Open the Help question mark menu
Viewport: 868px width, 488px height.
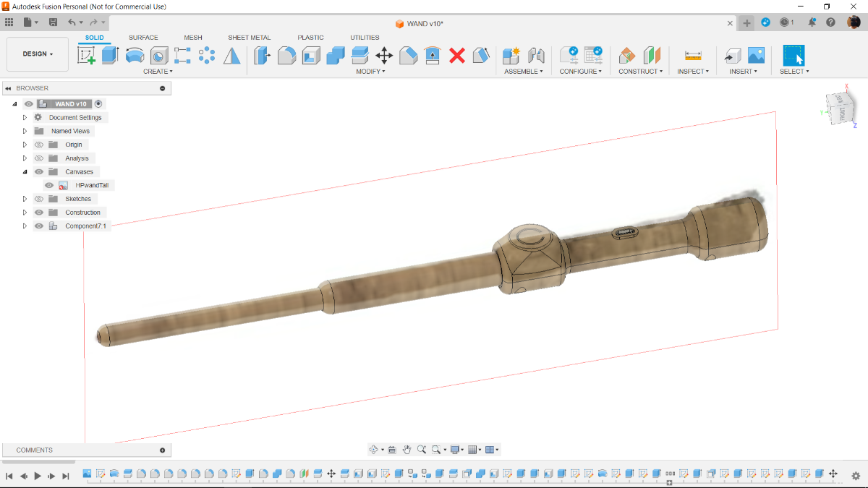point(831,22)
